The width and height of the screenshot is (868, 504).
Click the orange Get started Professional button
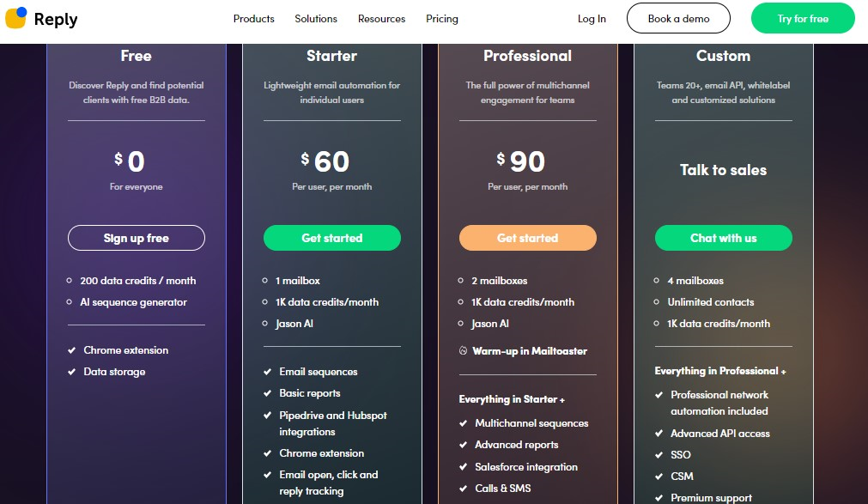point(527,238)
